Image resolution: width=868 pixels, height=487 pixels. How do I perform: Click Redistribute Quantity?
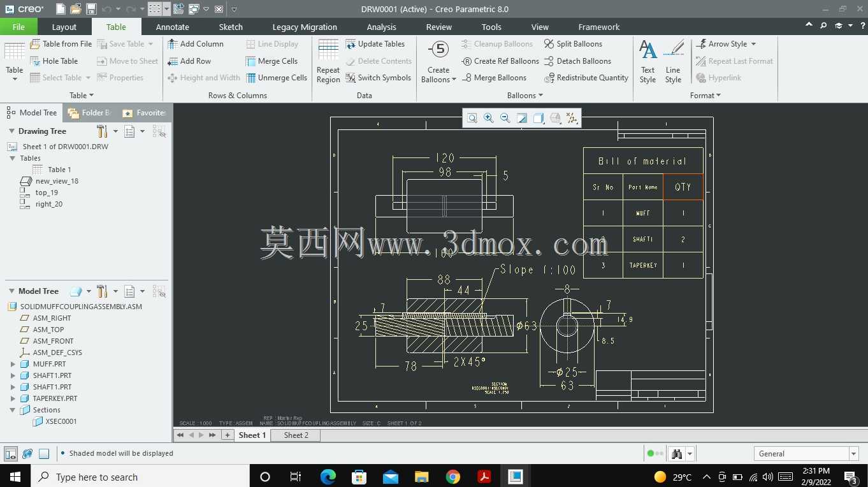[x=586, y=78]
